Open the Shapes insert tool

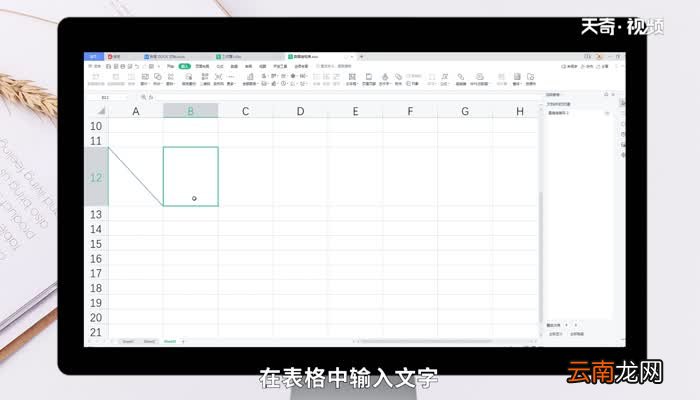tap(158, 79)
